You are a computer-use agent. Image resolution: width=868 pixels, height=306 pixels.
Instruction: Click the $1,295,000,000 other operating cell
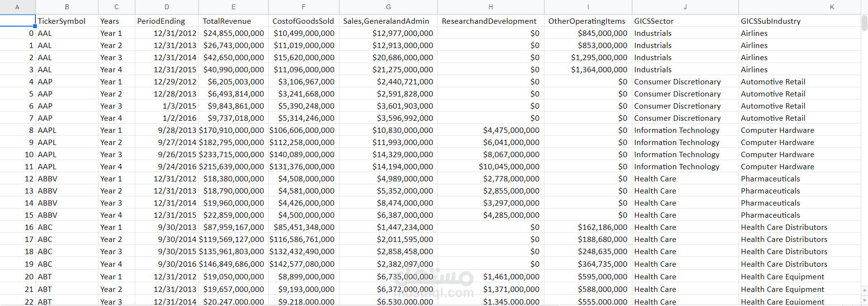(588, 57)
